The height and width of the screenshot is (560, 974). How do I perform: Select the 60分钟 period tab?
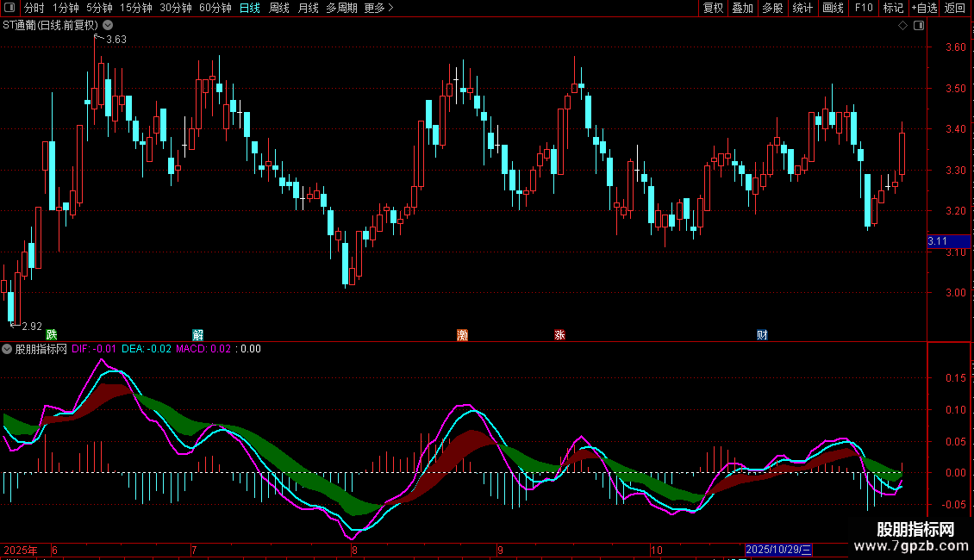tap(215, 8)
